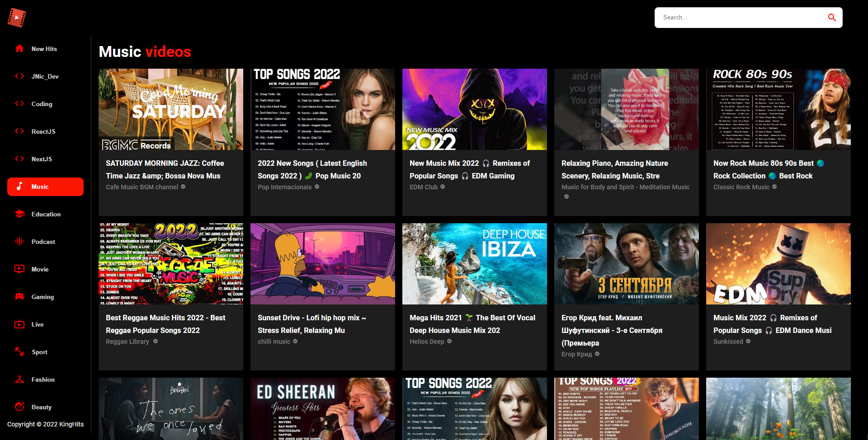Open the EDM Club channel link

pyautogui.click(x=423, y=187)
